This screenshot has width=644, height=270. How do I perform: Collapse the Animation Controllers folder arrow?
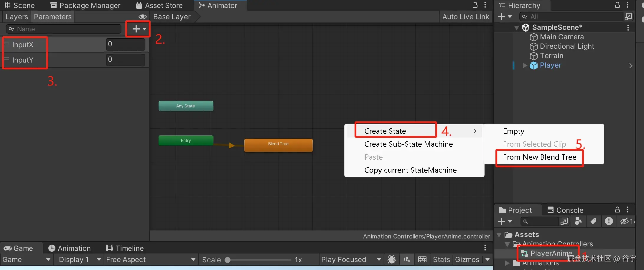click(x=507, y=244)
